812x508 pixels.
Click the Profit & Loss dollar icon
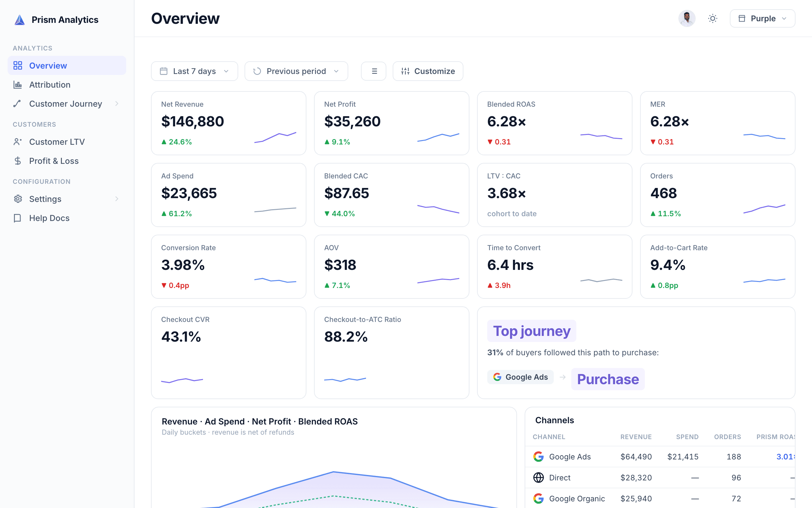[x=17, y=161]
